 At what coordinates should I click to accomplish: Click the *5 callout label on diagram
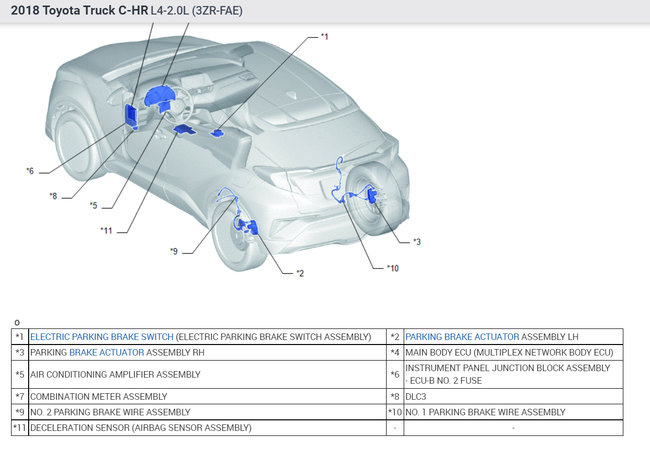click(93, 205)
